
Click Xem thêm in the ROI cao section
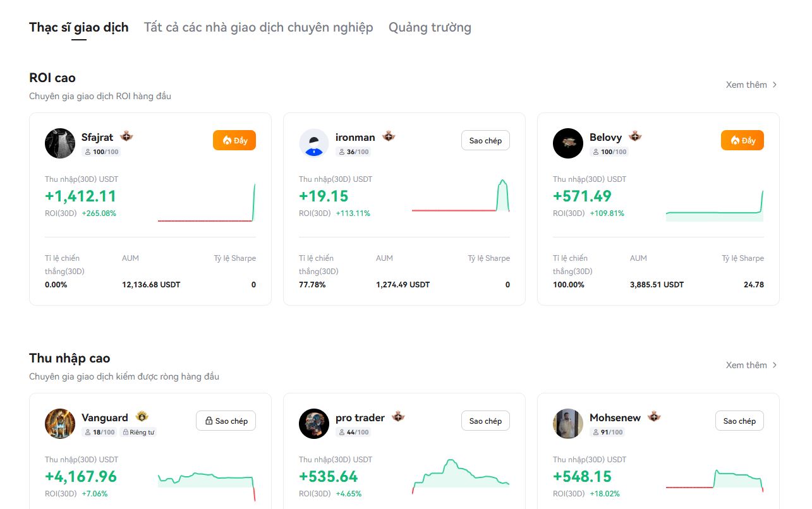tap(752, 85)
